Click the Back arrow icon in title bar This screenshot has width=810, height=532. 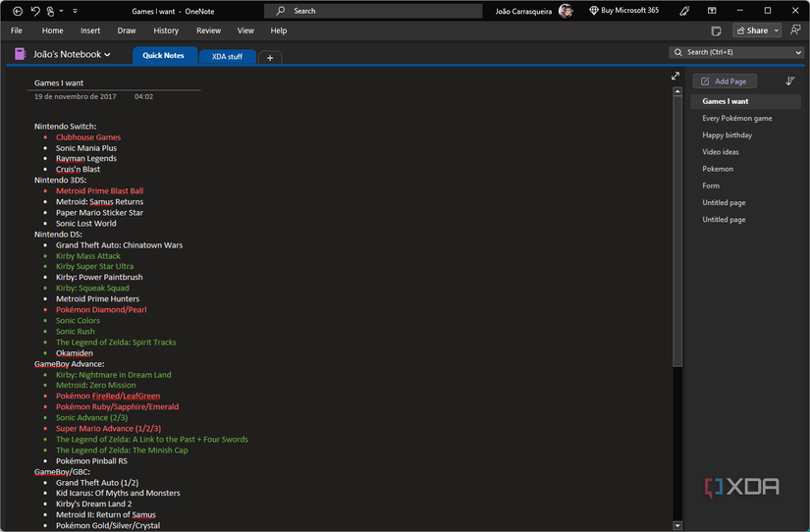tap(18, 11)
